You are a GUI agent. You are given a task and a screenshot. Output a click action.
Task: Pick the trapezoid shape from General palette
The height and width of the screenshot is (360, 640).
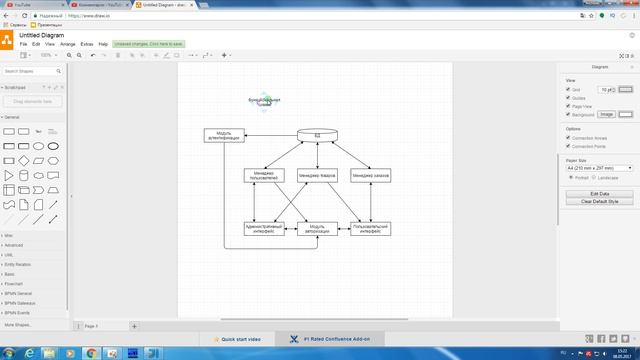(x=53, y=190)
